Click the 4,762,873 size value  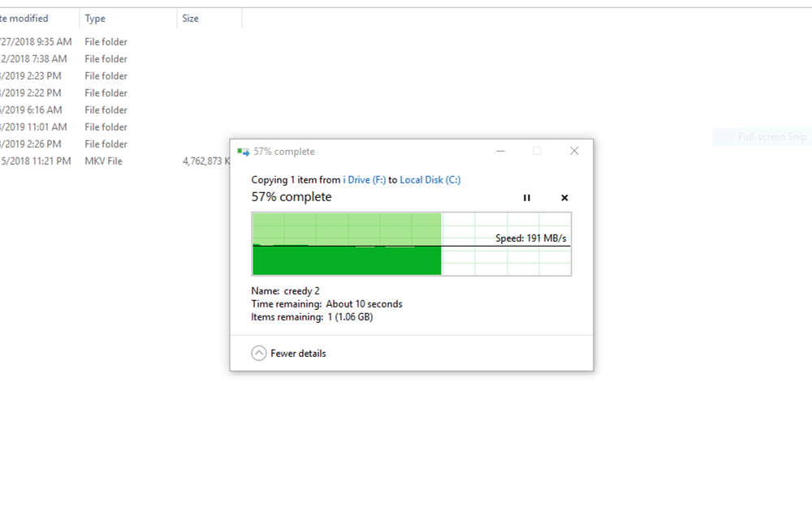click(x=205, y=161)
